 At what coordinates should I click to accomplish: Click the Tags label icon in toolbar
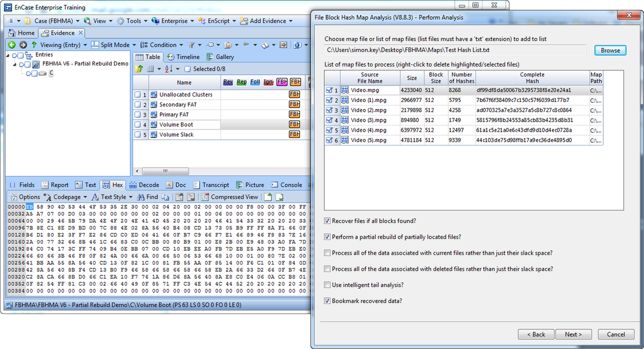point(210,45)
